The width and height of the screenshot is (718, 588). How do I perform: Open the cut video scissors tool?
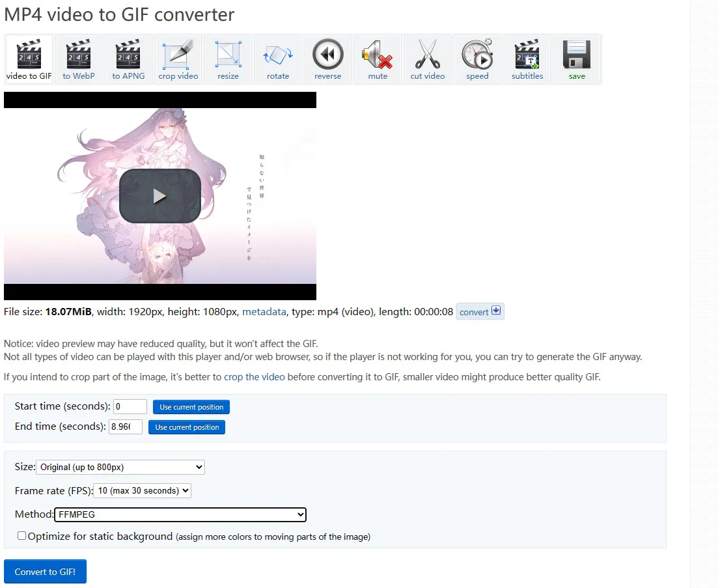point(428,59)
